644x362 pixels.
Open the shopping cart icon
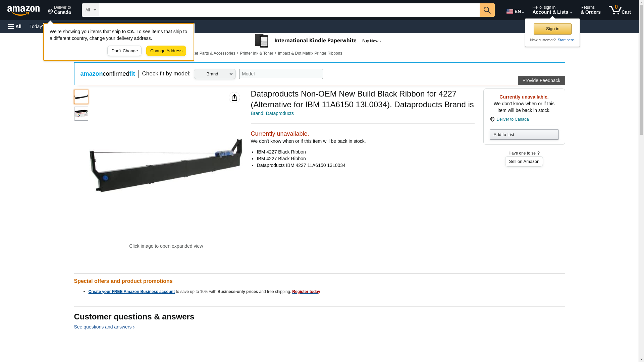[x=620, y=10]
